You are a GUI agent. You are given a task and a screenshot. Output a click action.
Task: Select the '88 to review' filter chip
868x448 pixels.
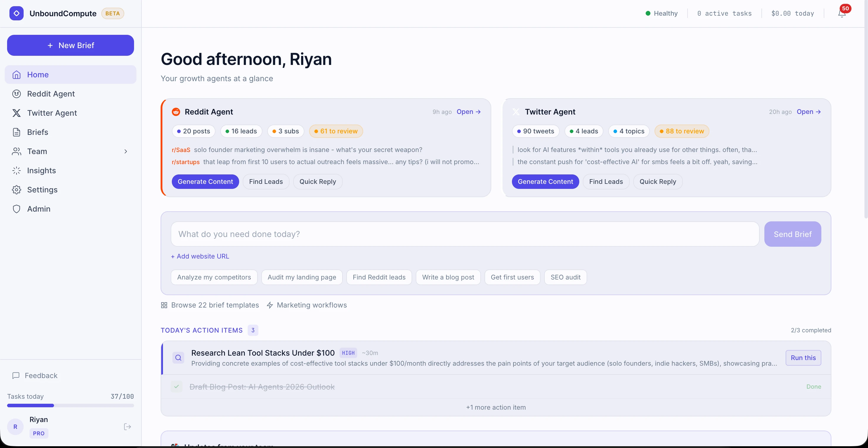(681, 131)
